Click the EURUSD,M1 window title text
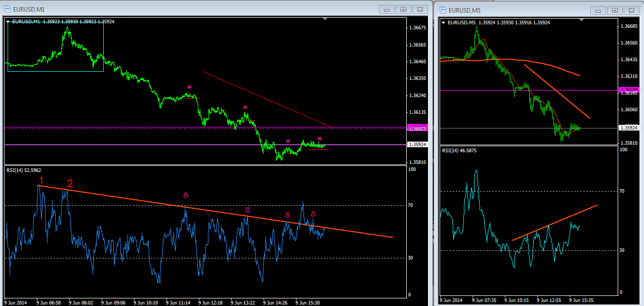 [30, 10]
